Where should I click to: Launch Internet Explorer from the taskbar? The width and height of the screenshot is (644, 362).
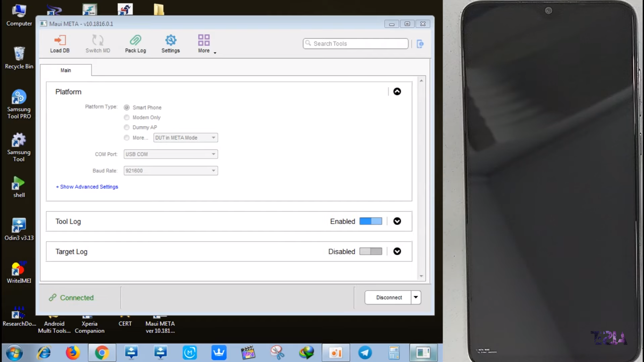coord(44,353)
